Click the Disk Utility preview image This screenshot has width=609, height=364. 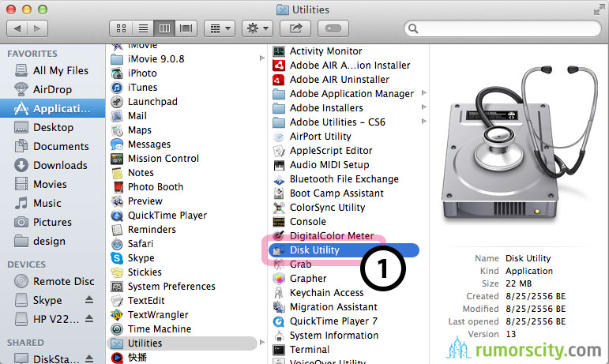click(x=521, y=144)
